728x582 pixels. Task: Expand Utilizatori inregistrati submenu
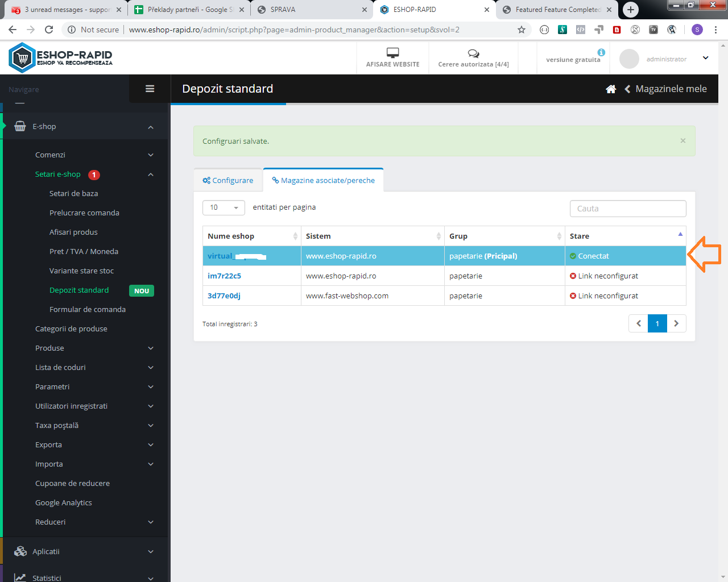point(151,406)
